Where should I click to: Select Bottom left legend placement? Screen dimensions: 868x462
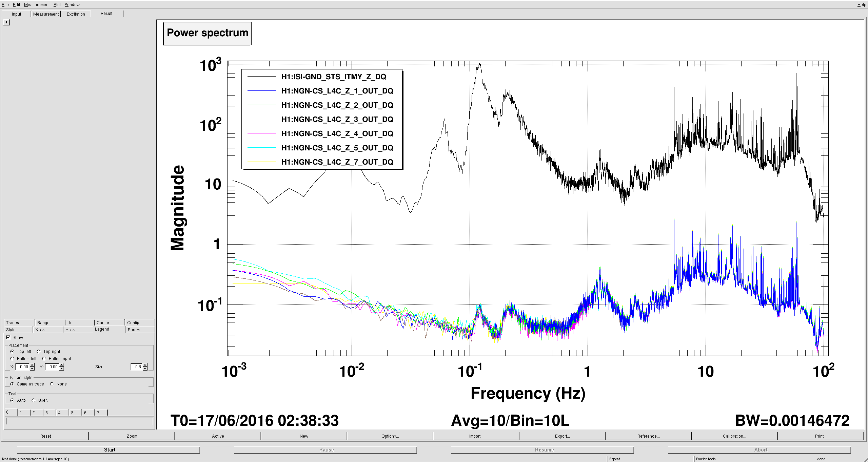point(12,359)
